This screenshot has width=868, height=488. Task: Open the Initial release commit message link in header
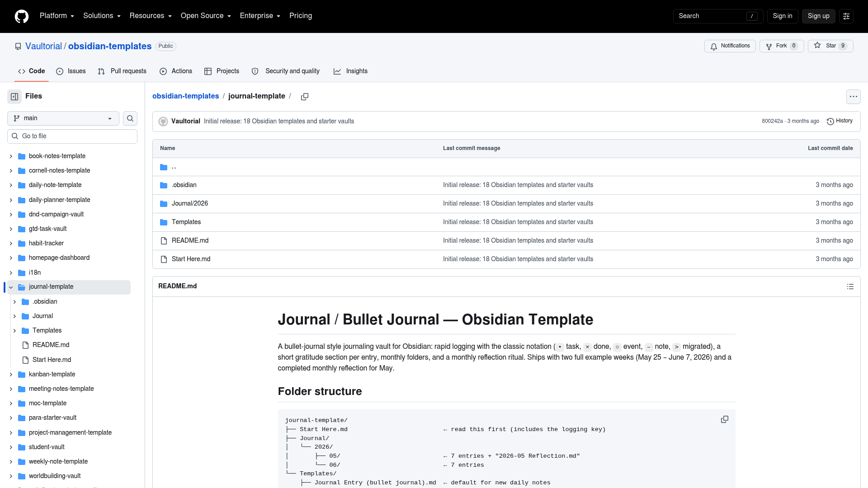pyautogui.click(x=279, y=122)
